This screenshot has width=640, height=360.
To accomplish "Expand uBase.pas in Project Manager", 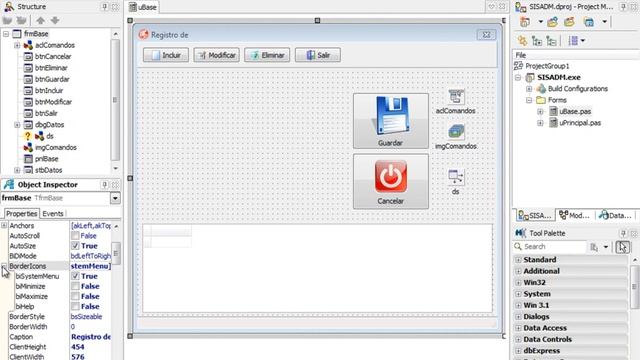I will 540,111.
